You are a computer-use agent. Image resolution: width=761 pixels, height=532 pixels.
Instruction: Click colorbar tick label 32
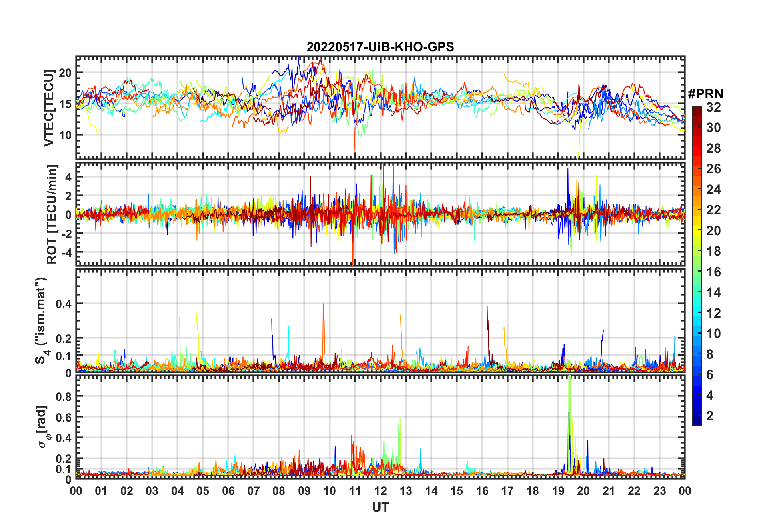(x=713, y=107)
